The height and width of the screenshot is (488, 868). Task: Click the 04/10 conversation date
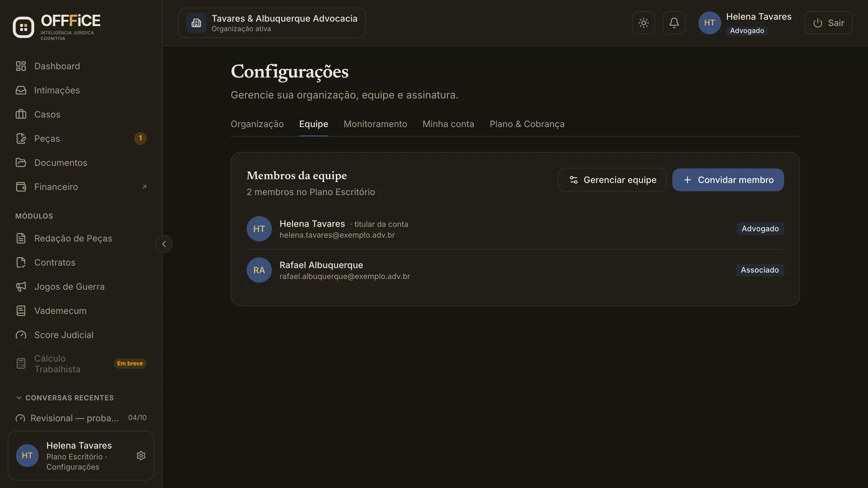(137, 418)
